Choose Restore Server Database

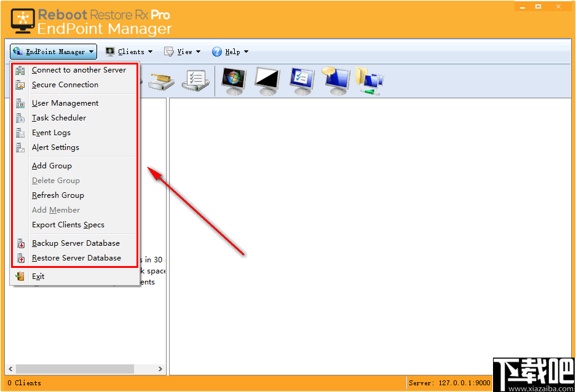[x=74, y=258]
